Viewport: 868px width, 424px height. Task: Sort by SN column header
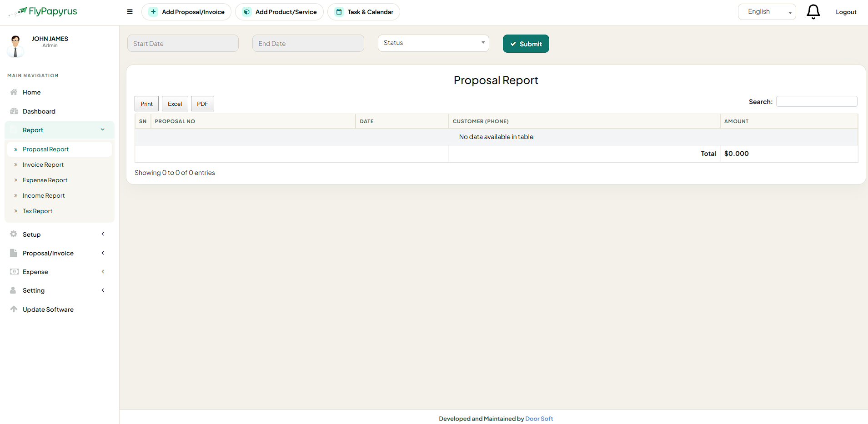coord(143,121)
